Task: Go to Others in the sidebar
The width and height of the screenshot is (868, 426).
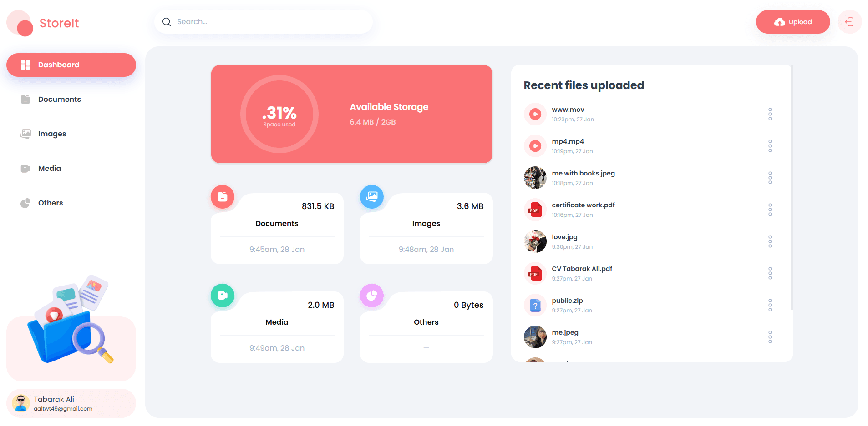Action: (71, 203)
